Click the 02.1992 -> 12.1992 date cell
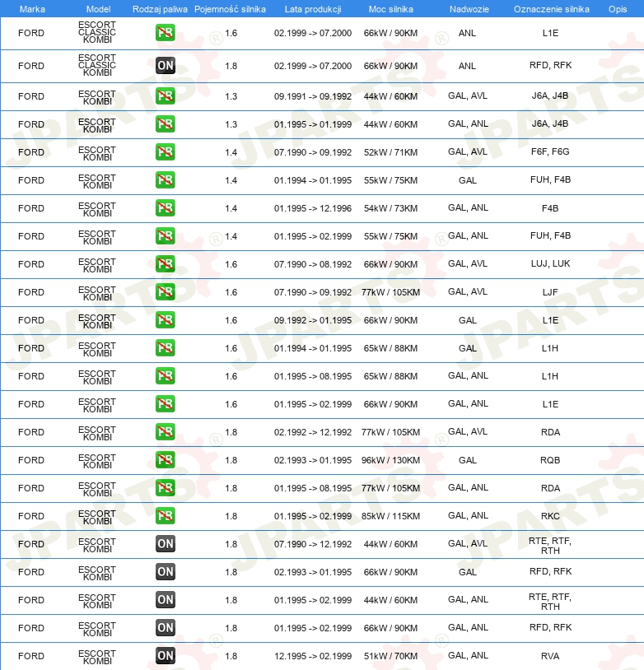644x670 pixels. (x=313, y=432)
